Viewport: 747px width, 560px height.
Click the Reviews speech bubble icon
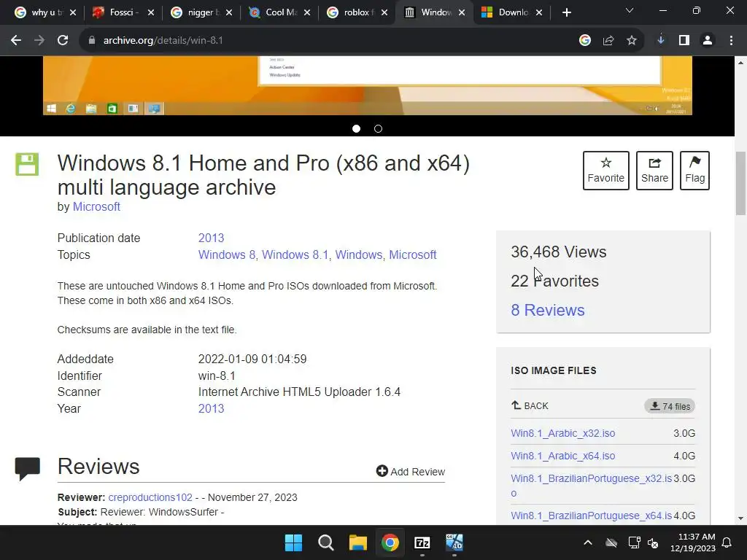pyautogui.click(x=28, y=469)
